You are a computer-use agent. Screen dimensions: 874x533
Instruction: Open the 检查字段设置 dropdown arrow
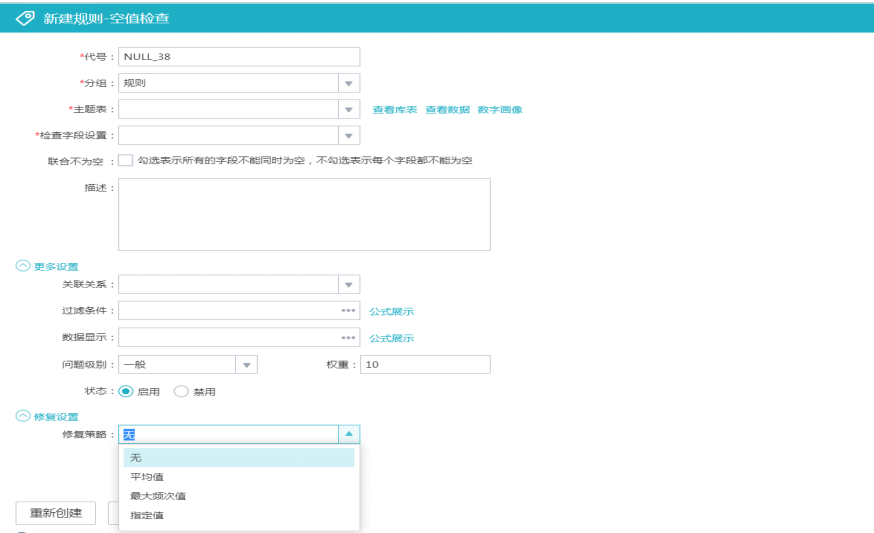tap(349, 135)
